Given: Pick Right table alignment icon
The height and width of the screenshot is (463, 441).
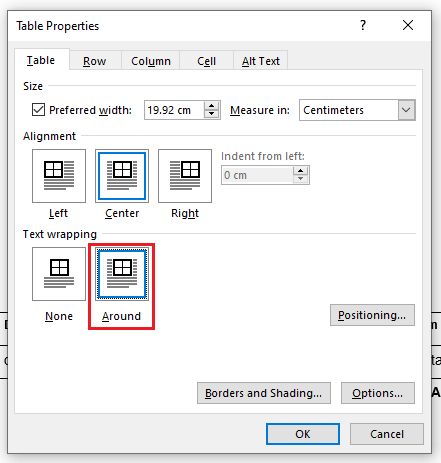Looking at the screenshot, I should point(185,176).
